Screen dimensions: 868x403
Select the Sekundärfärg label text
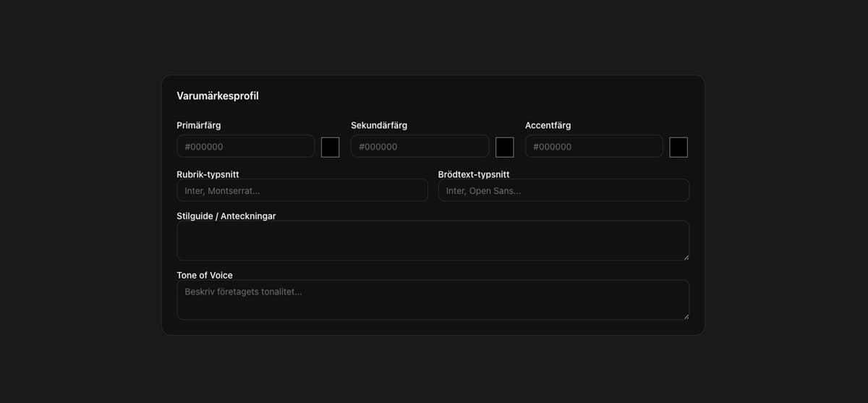click(379, 125)
